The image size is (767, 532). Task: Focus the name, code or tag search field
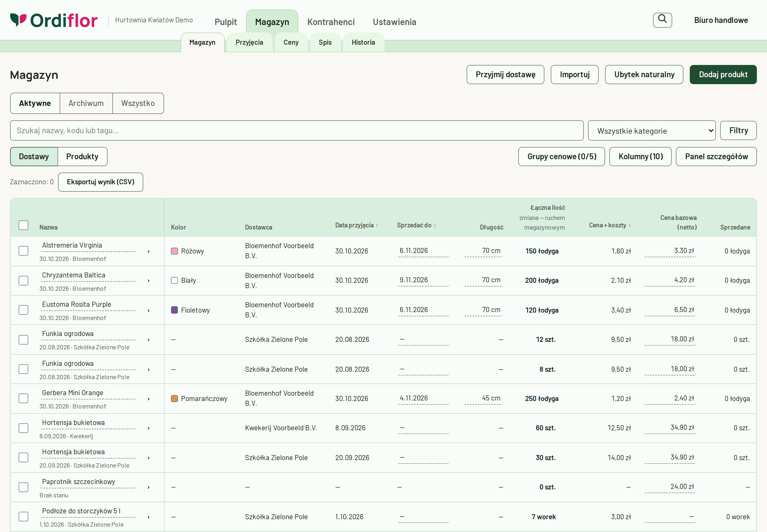click(x=297, y=131)
